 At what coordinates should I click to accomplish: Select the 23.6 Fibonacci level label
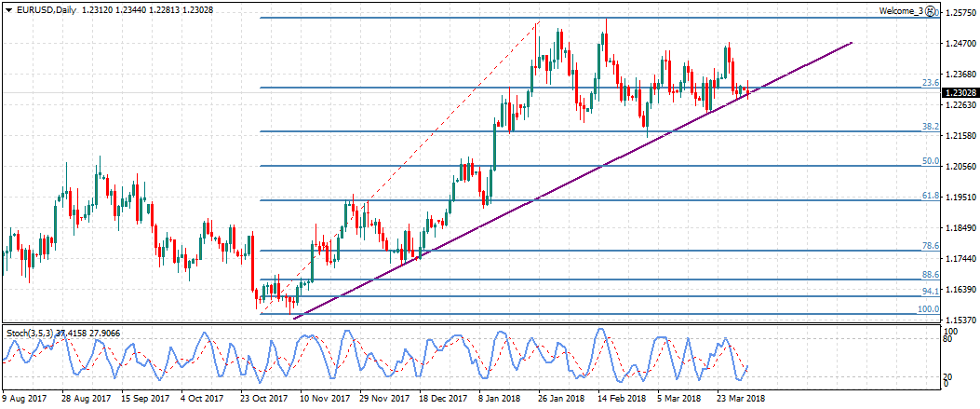(928, 83)
